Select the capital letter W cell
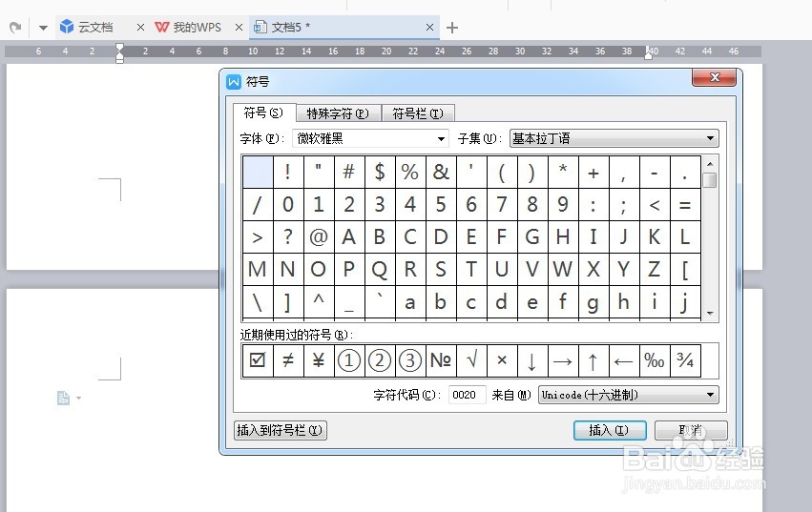This screenshot has height=512, width=812. click(x=563, y=269)
